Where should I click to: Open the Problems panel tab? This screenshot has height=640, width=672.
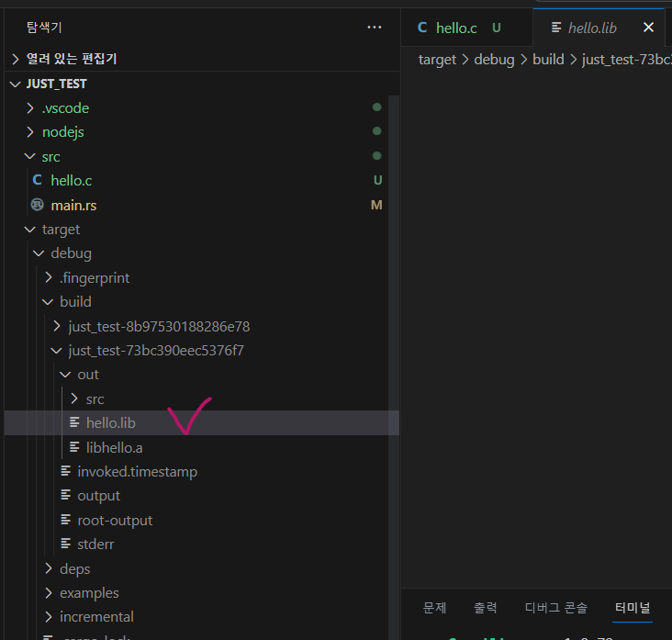click(x=434, y=608)
